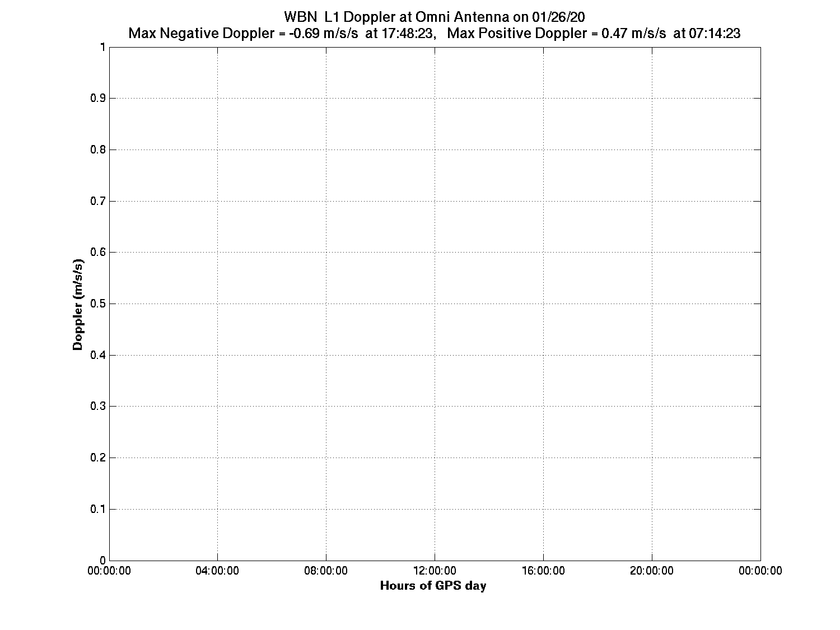Click the 0.8 y-axis tick label
Viewport: 840px width, 630px height.
(x=97, y=150)
